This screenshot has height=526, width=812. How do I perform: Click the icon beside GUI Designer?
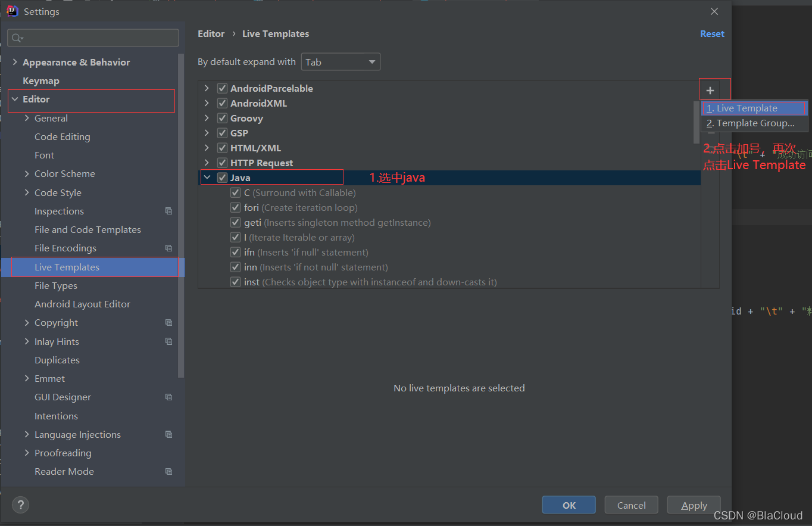click(x=168, y=397)
